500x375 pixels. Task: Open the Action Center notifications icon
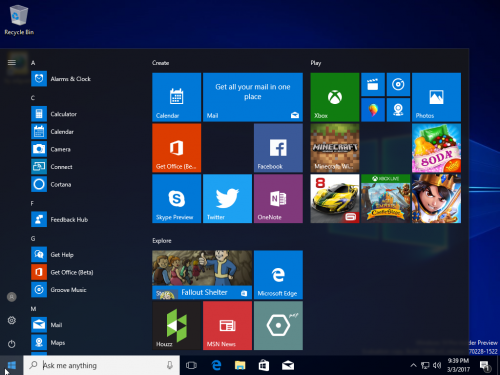[x=485, y=366]
